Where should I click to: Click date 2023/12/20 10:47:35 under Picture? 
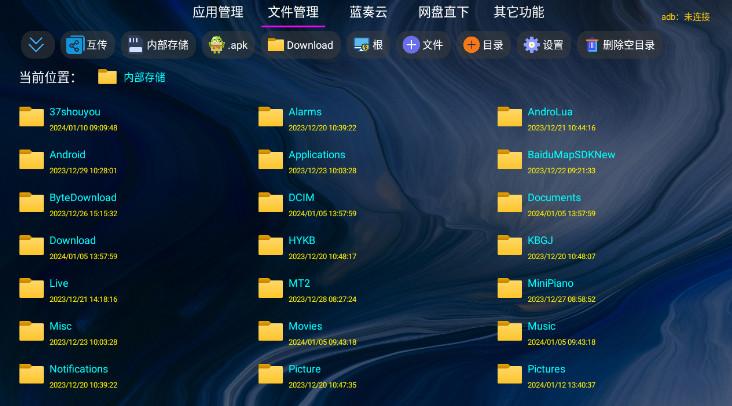pyautogui.click(x=323, y=385)
